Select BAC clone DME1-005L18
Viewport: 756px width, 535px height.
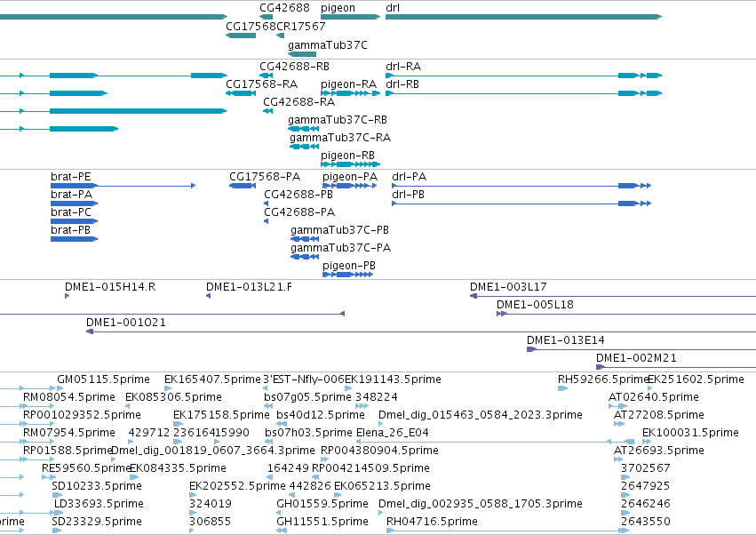535,305
